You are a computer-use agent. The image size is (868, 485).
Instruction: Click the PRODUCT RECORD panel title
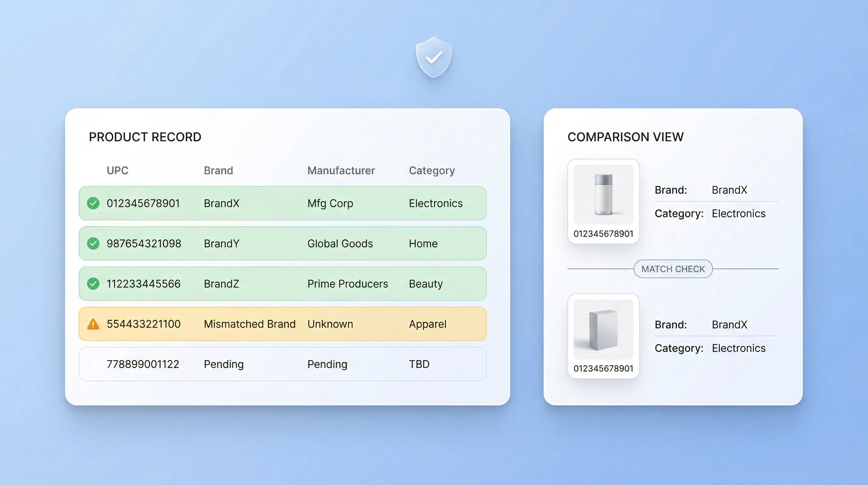(145, 137)
